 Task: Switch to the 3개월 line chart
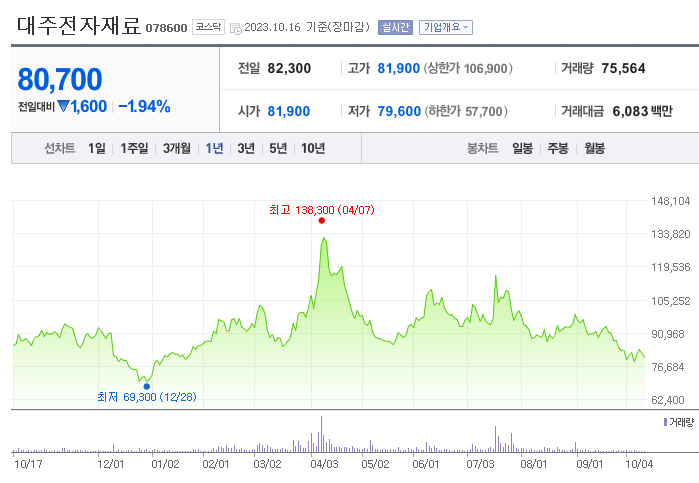pyautogui.click(x=177, y=148)
